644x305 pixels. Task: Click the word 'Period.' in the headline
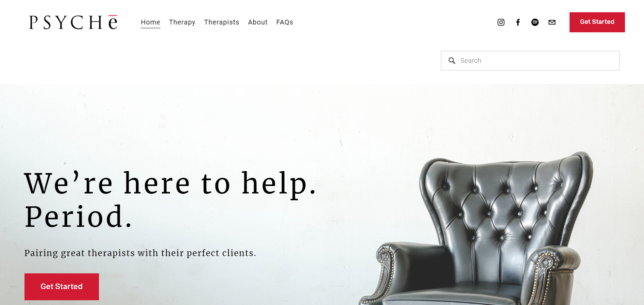click(78, 217)
